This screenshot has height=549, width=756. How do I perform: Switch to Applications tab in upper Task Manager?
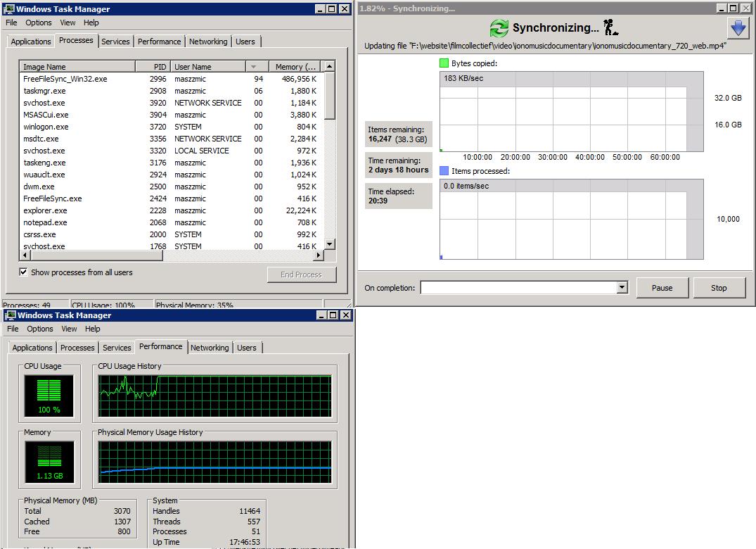(x=31, y=42)
